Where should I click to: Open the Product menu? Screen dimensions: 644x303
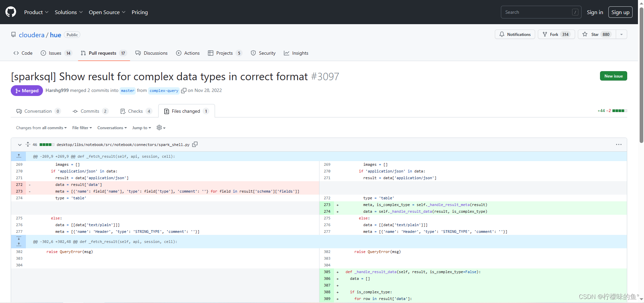tap(36, 12)
